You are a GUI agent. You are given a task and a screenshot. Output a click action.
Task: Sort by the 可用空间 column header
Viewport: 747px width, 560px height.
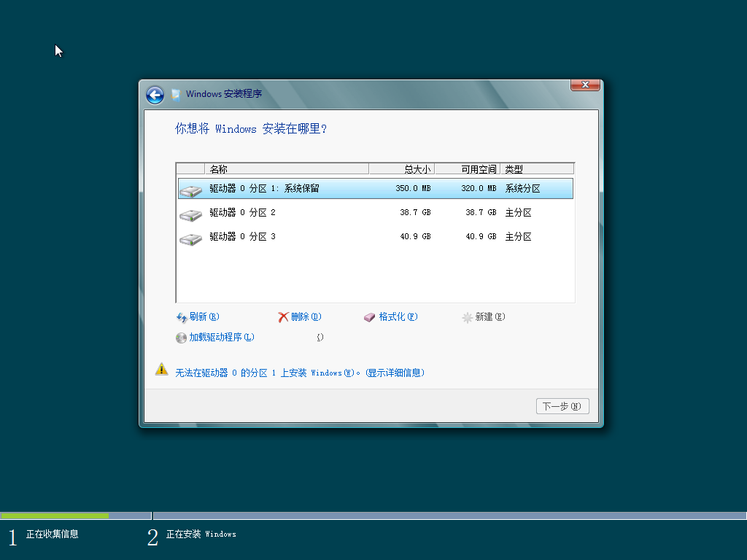click(467, 169)
